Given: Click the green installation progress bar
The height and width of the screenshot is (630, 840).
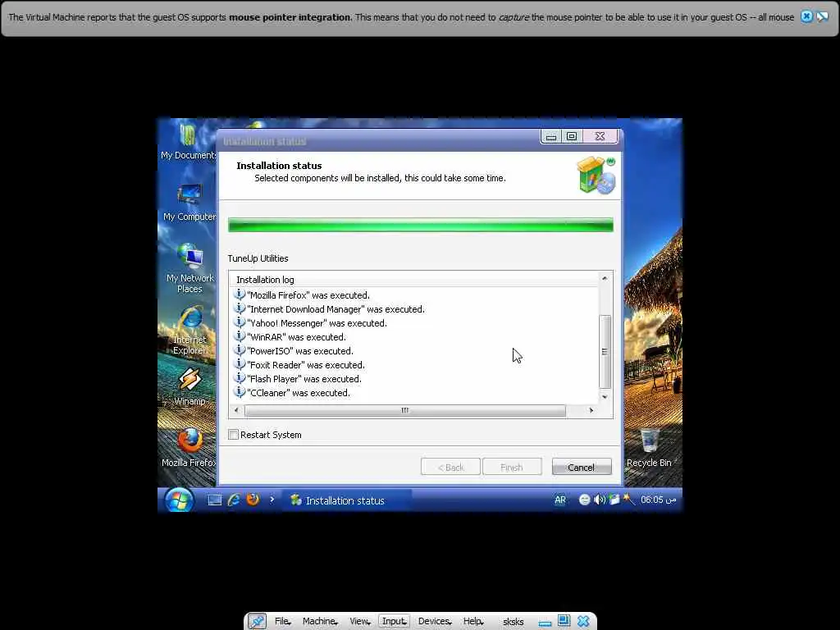Looking at the screenshot, I should pyautogui.click(x=421, y=225).
